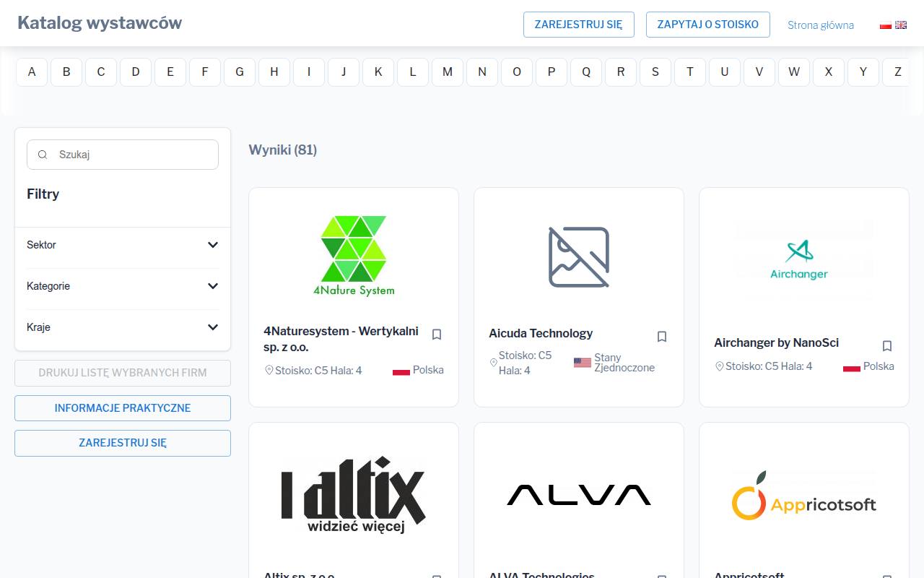Filter exhibitors by letter M
The image size is (924, 578).
pyautogui.click(x=448, y=72)
